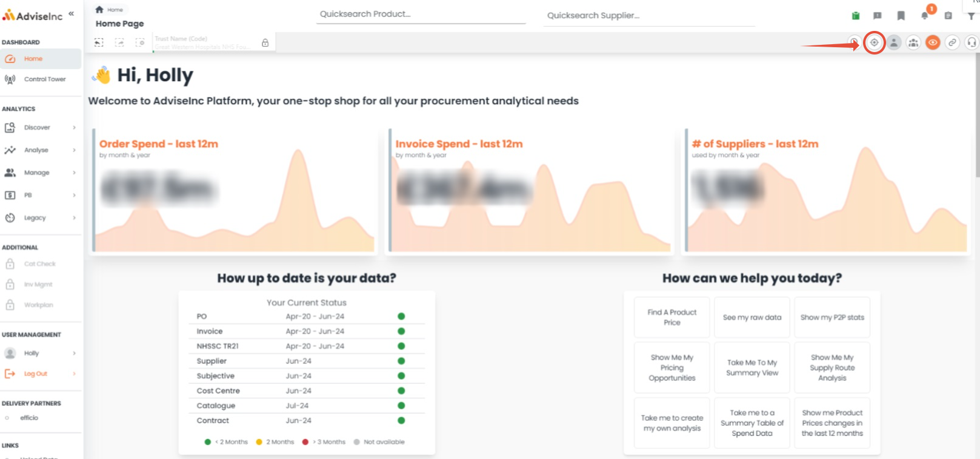Screen dimensions: 980x459
Task: Expand the Log Out chevron
Action: 74,374
